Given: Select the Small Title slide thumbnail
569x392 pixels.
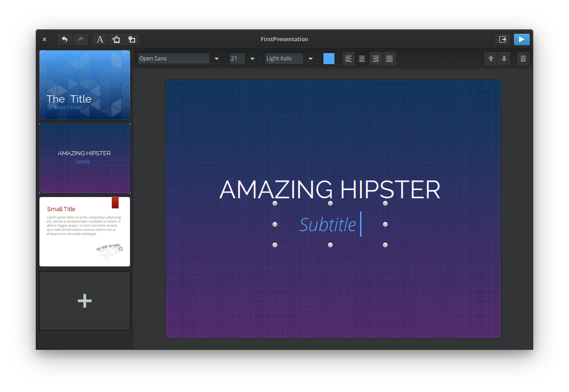Looking at the screenshot, I should (x=84, y=231).
